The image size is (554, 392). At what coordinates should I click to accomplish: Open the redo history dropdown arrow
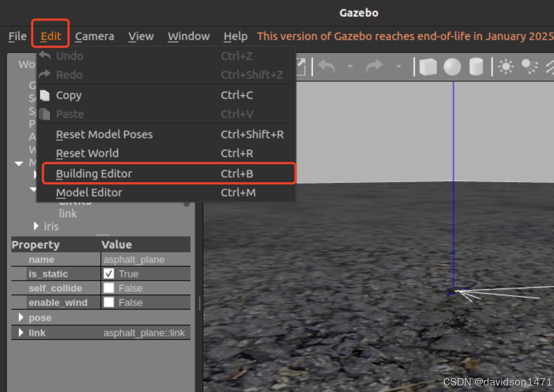pyautogui.click(x=398, y=66)
